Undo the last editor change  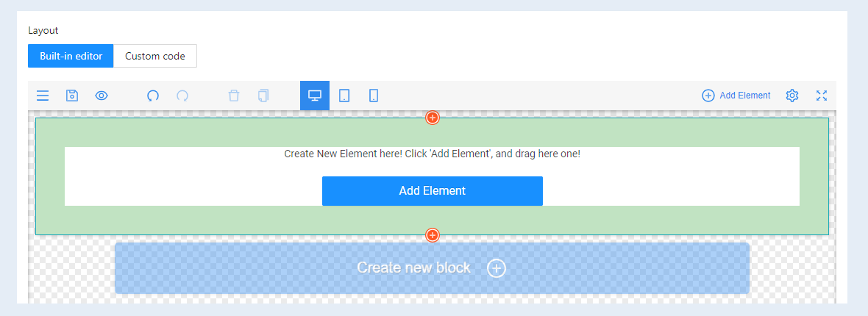coord(153,96)
